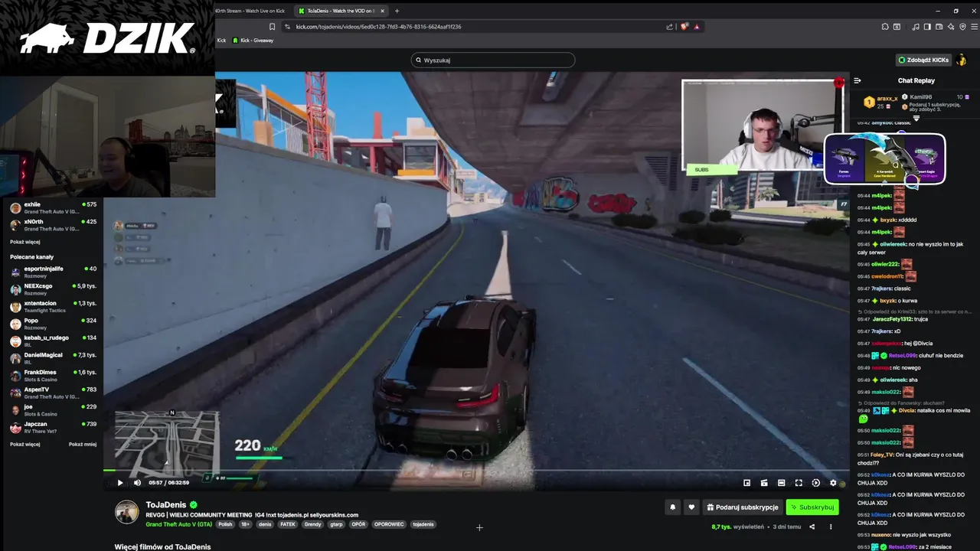Share the video with the share icon
This screenshot has height=551, width=980.
812,527
